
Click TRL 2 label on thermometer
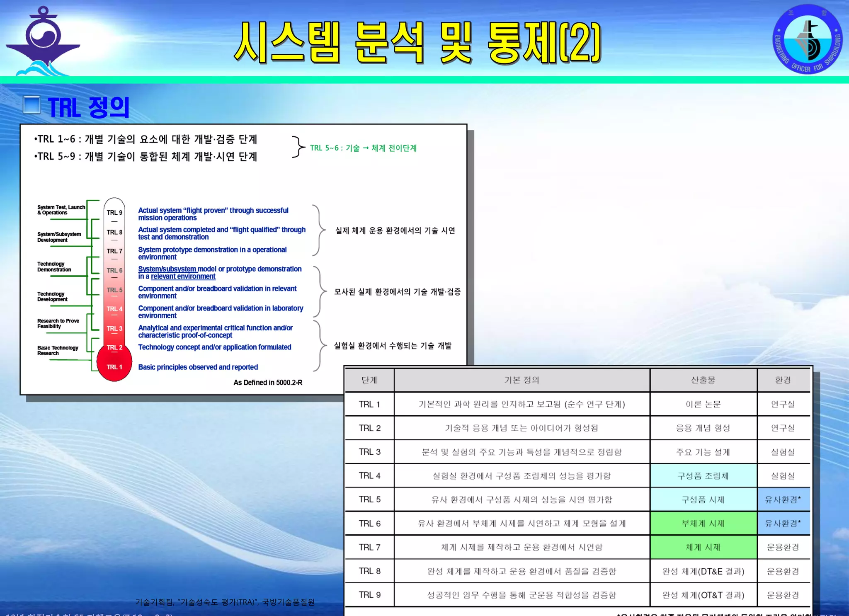tap(114, 347)
